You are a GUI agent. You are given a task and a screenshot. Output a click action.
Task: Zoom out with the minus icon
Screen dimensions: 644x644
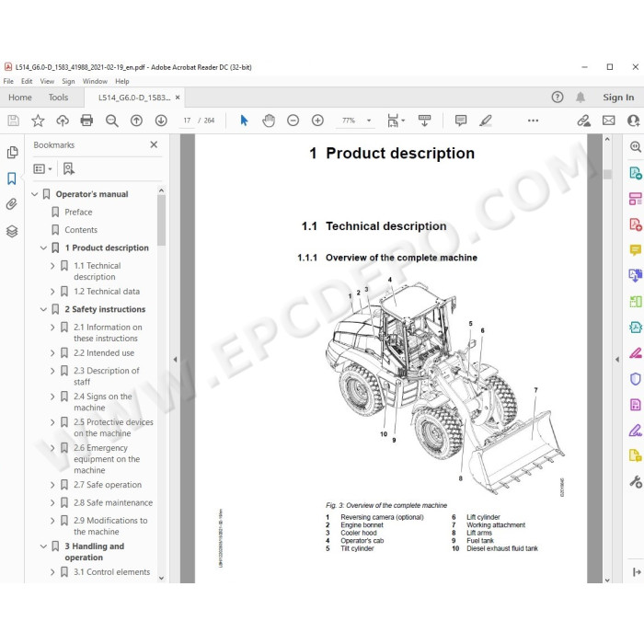tap(293, 121)
